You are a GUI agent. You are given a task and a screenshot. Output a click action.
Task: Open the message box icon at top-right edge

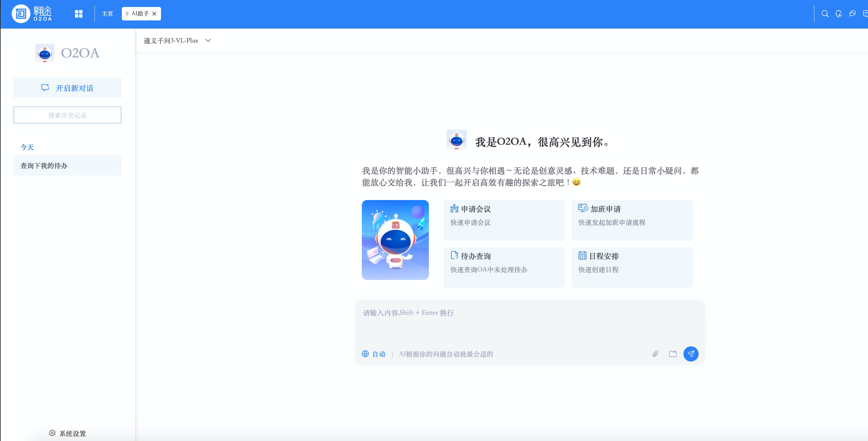pyautogui.click(x=865, y=14)
